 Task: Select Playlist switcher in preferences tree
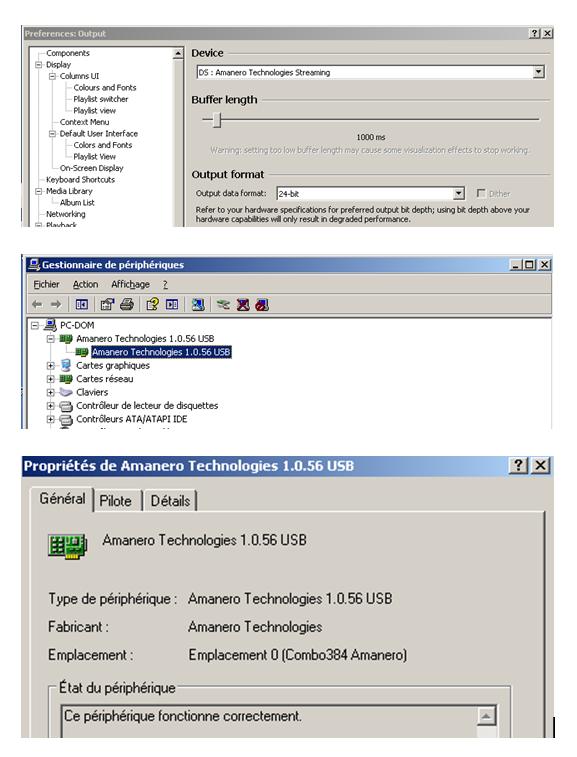pos(100,99)
